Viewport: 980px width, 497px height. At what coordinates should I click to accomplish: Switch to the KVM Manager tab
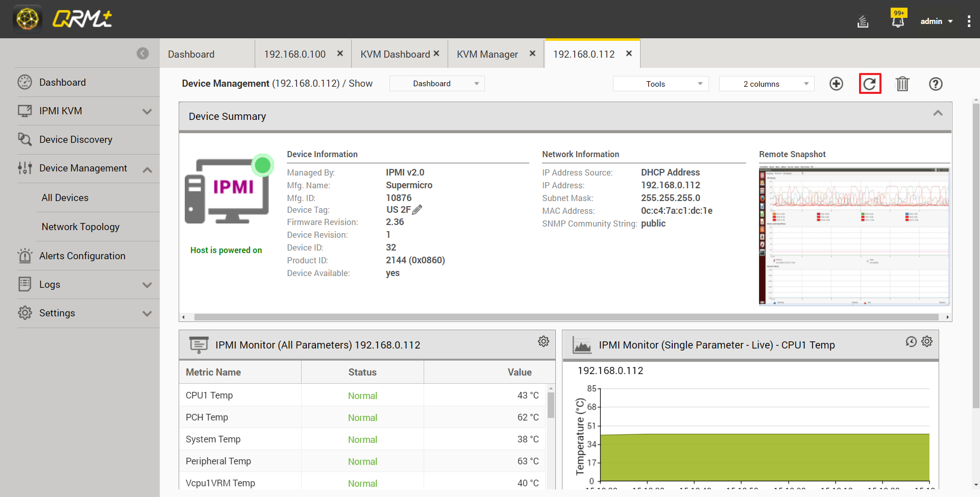coord(487,54)
